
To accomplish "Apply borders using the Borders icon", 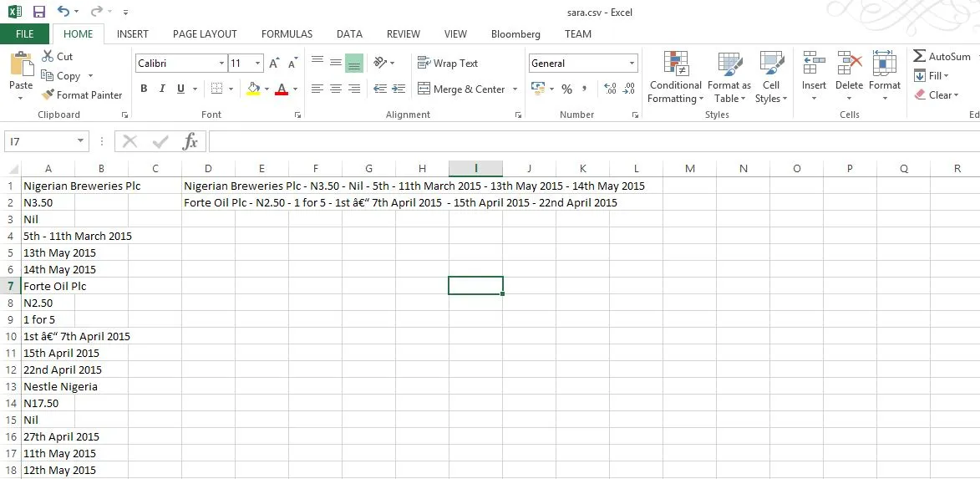I will click(x=217, y=89).
